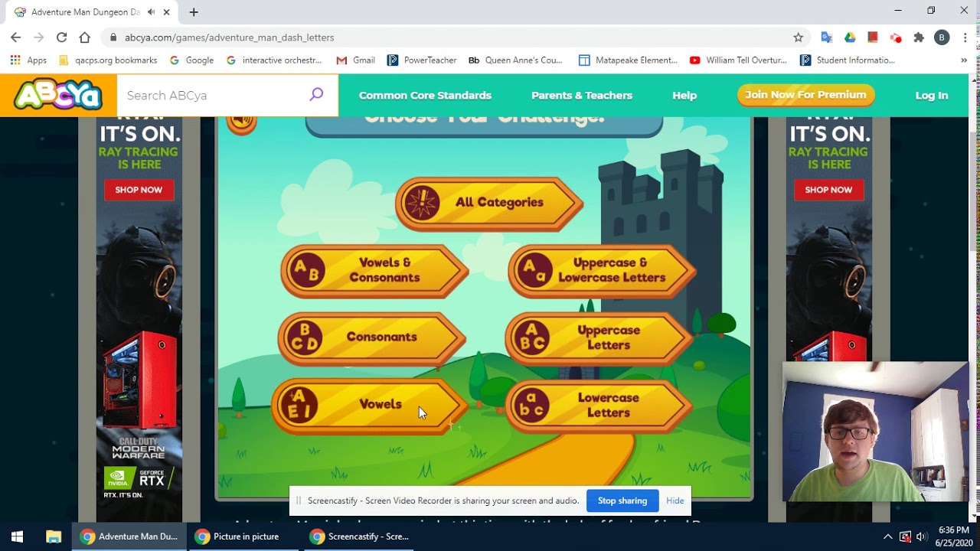Screen dimensions: 980x551
Task: Open Student Information bookmark
Action: [x=848, y=60]
